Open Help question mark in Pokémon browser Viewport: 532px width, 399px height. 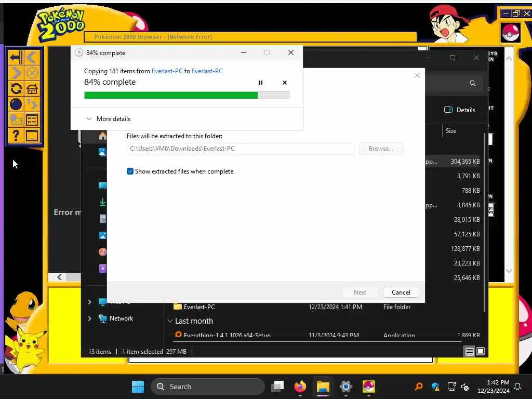(16, 136)
